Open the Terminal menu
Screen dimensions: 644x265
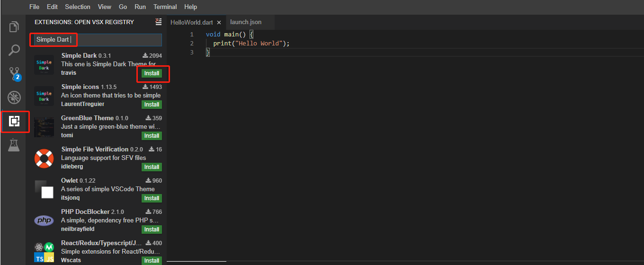(165, 7)
